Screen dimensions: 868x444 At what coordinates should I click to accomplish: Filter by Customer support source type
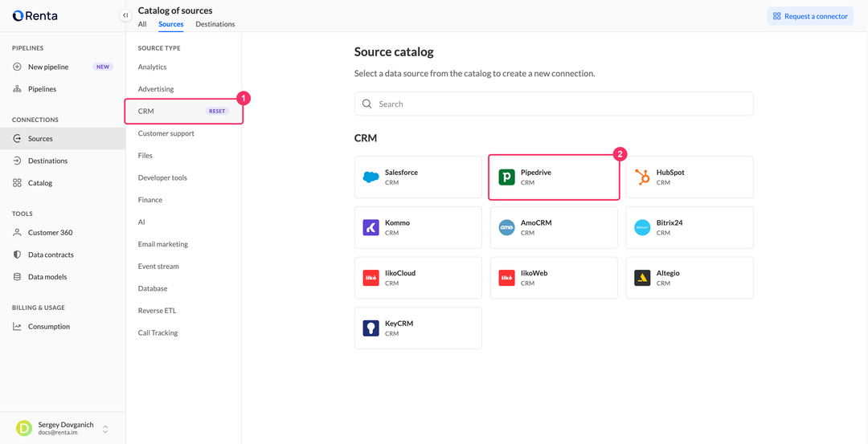point(166,133)
